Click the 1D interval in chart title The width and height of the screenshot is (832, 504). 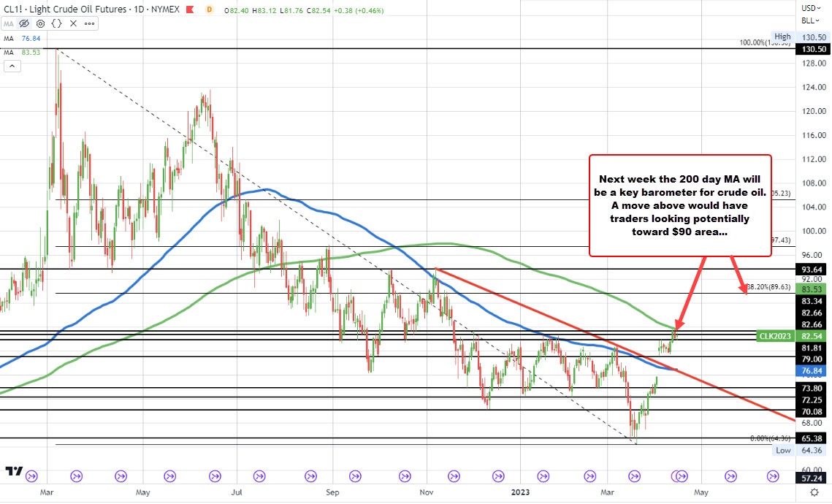(x=139, y=9)
